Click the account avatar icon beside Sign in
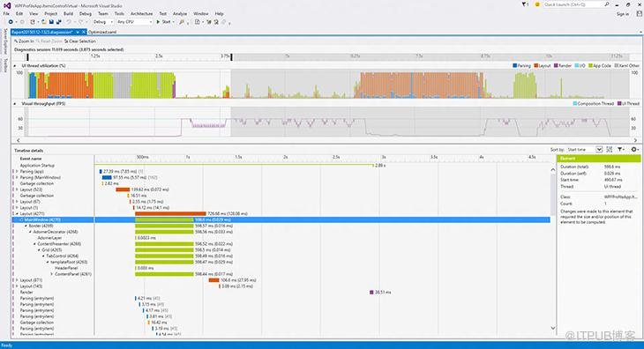The height and width of the screenshot is (349, 644). 639,14
